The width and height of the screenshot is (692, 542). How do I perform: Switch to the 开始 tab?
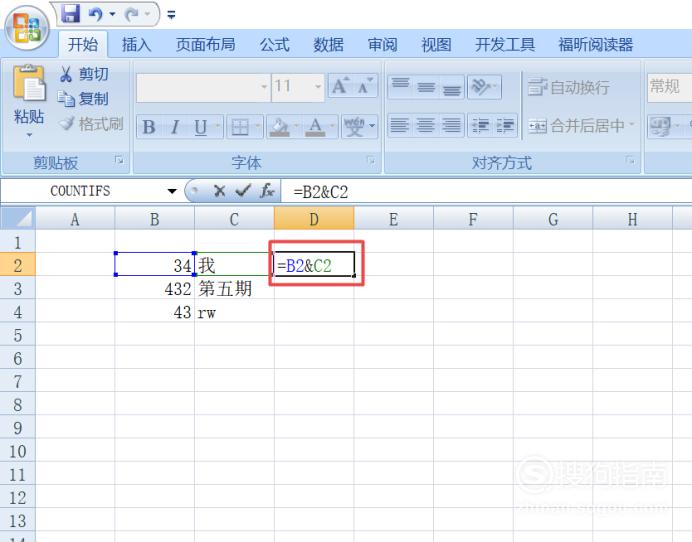(x=83, y=44)
